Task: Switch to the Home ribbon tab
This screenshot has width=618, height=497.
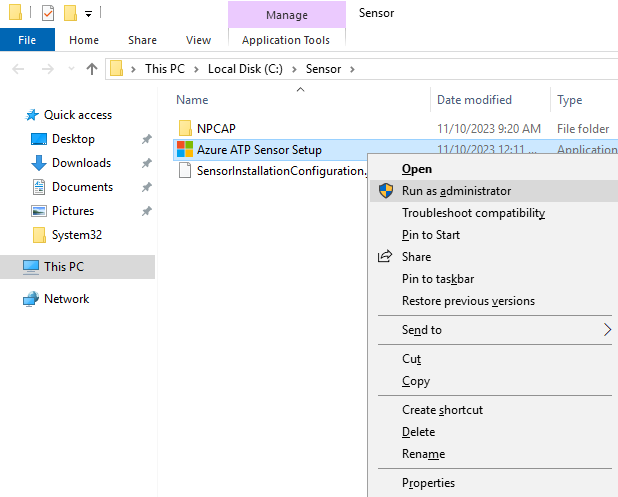Action: coord(84,40)
